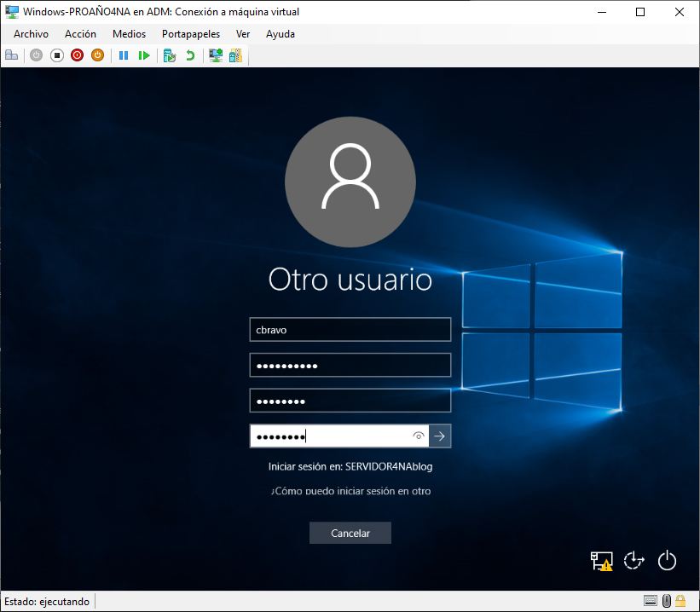Click the sign-in arrow button
This screenshot has height=612, width=700.
(440, 436)
